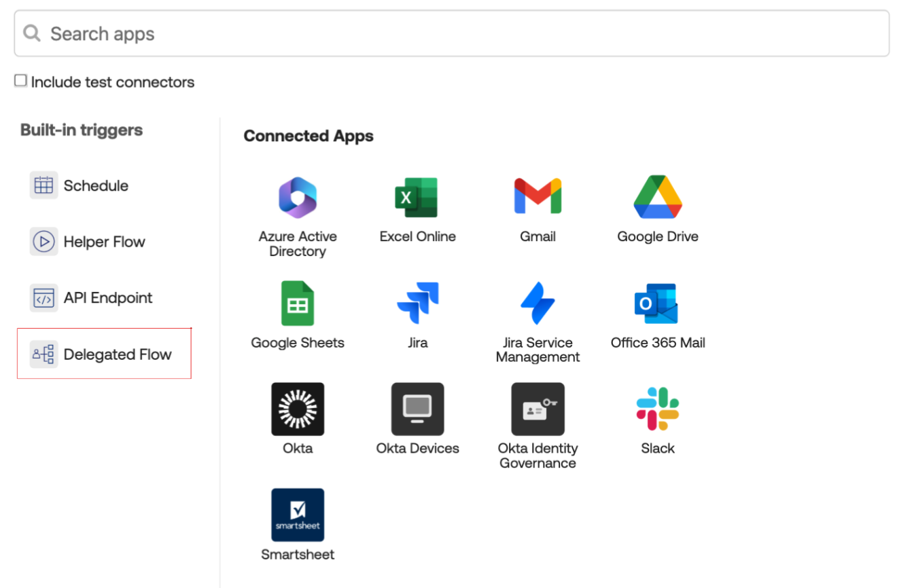Viewport: 897px width, 588px height.
Task: Choose the Okta sunburst icon
Action: coord(298,409)
